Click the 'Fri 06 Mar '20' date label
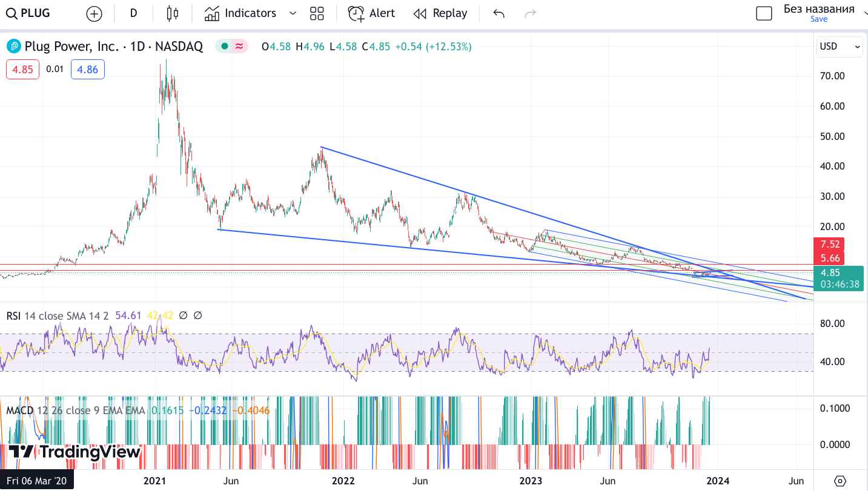This screenshot has height=491, width=868. click(37, 481)
